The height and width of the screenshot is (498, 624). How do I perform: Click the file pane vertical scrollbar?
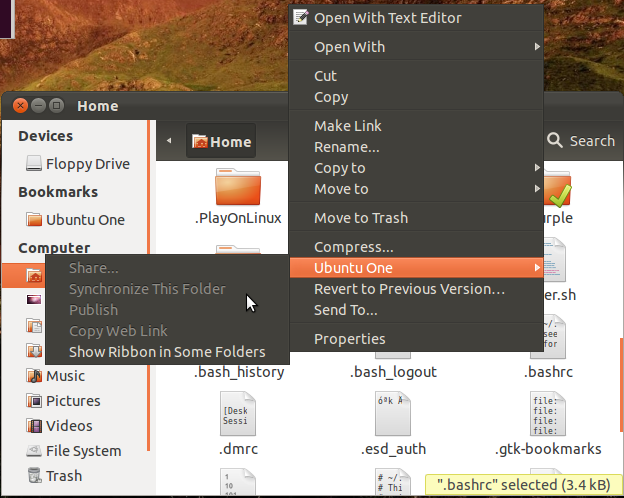pos(621,385)
